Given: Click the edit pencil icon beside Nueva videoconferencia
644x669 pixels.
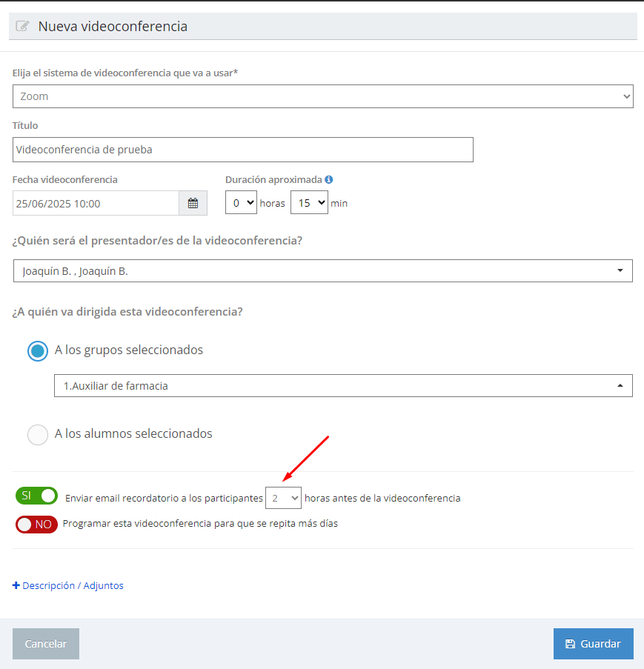Looking at the screenshot, I should pos(22,27).
